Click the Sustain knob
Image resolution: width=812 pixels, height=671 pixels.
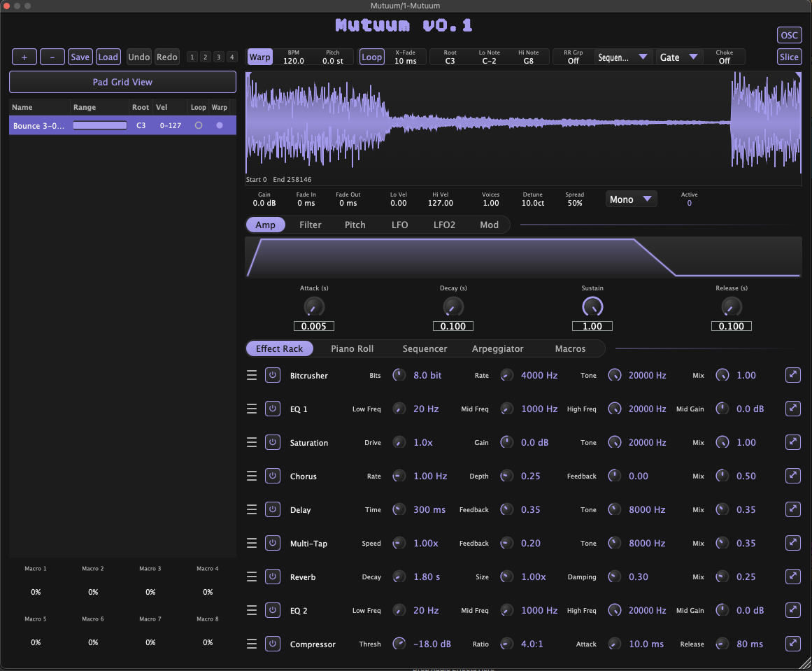tap(592, 306)
